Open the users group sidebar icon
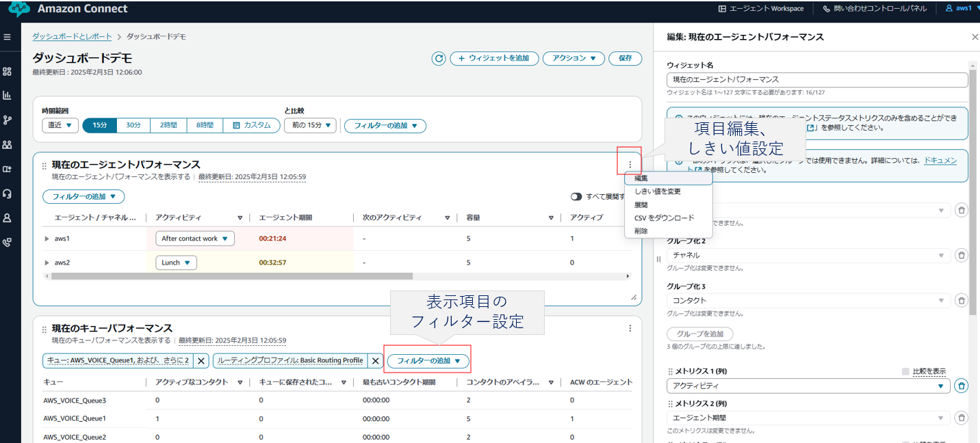Image resolution: width=980 pixels, height=443 pixels. pos(7,144)
